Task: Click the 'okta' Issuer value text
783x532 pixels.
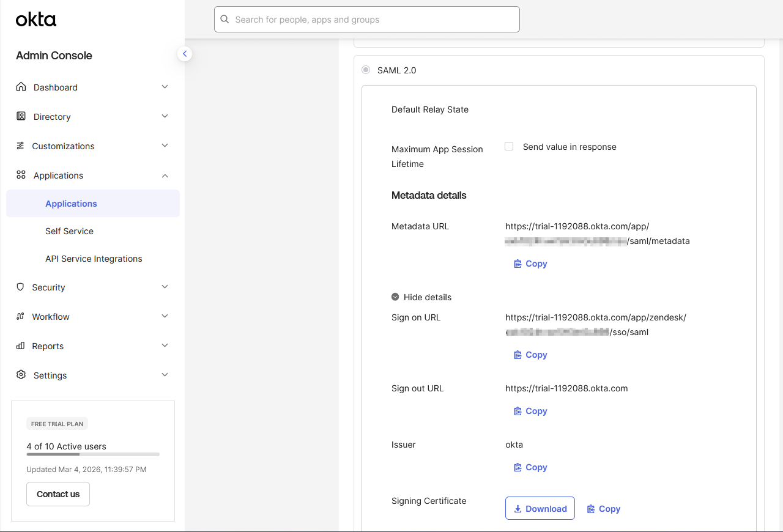Action: coord(514,445)
